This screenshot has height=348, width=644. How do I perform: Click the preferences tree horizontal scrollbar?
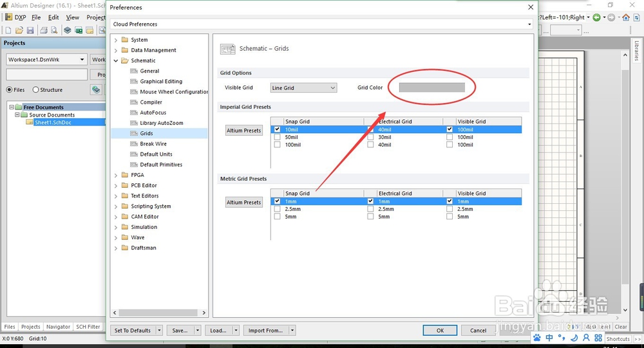pyautogui.click(x=159, y=313)
